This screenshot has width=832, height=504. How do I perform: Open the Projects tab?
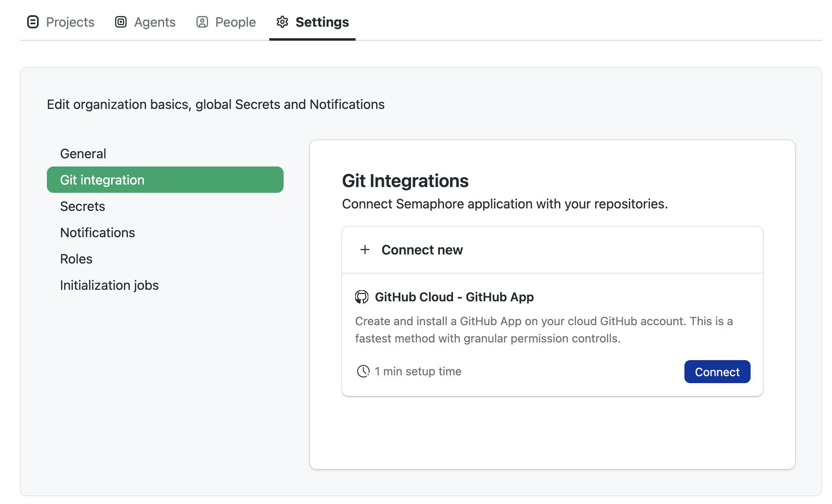(60, 22)
